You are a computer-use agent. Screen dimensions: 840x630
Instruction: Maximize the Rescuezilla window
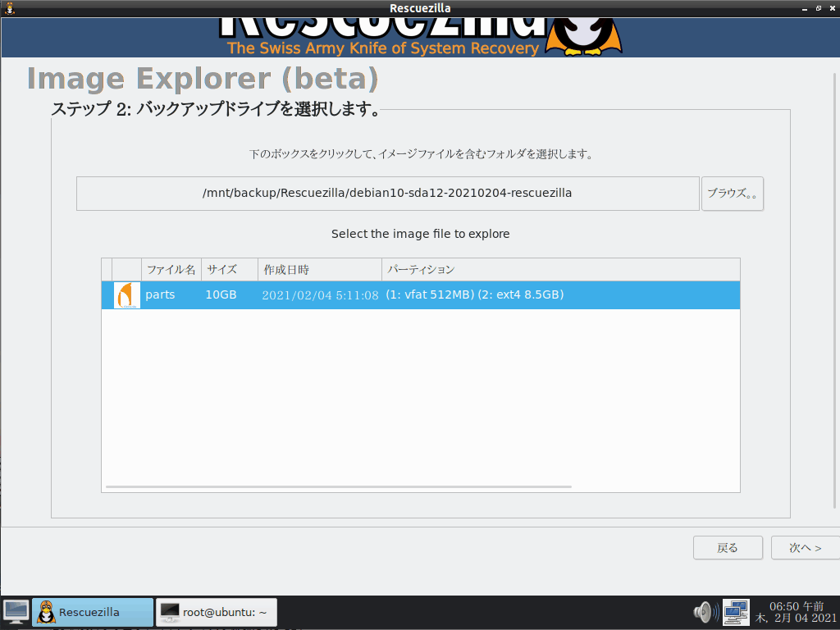819,8
